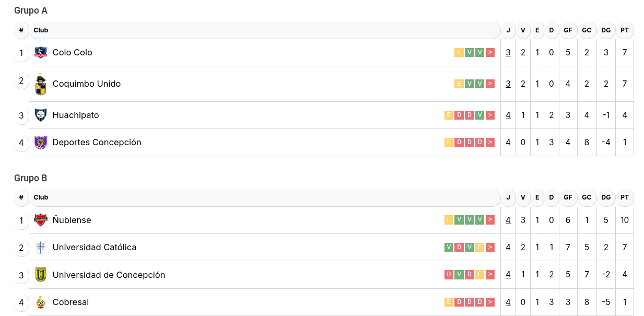Open the Deportes Concepción team name

pos(97,142)
